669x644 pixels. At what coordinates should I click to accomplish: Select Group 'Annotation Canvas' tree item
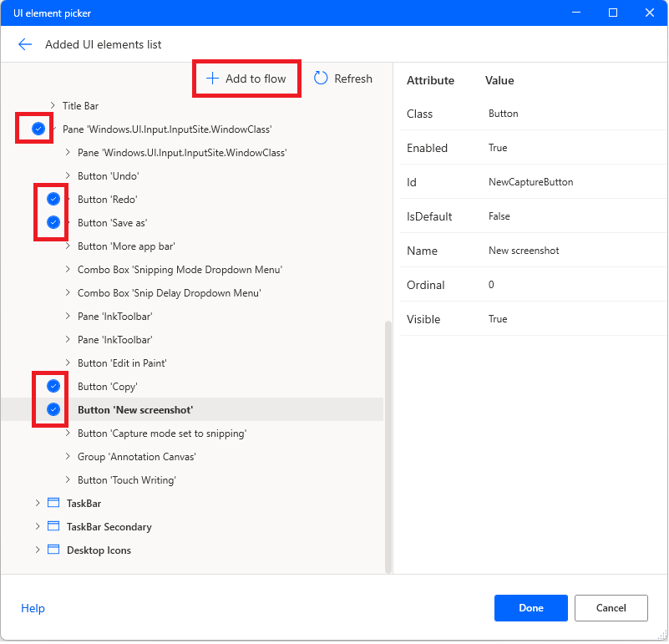pyautogui.click(x=136, y=457)
